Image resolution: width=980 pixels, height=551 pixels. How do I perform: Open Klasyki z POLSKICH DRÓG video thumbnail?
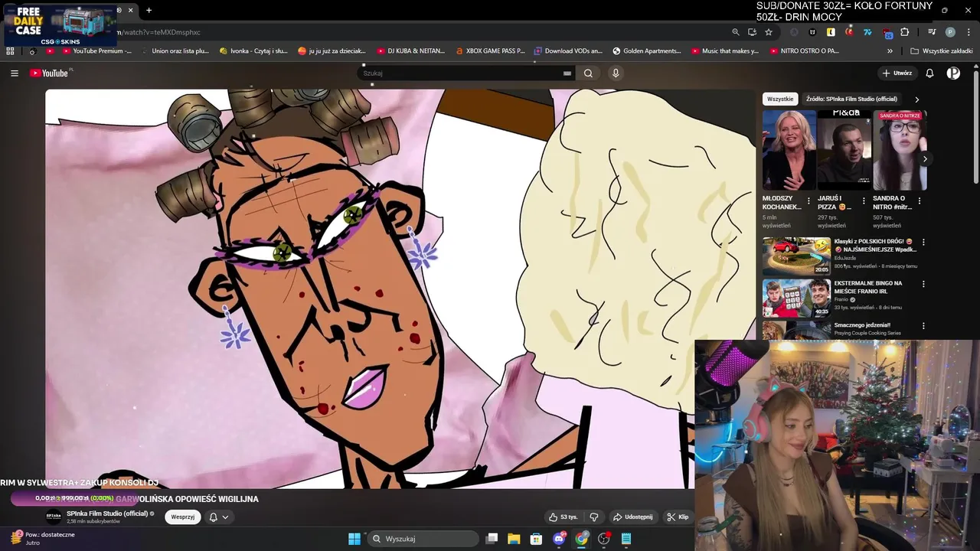click(x=796, y=256)
